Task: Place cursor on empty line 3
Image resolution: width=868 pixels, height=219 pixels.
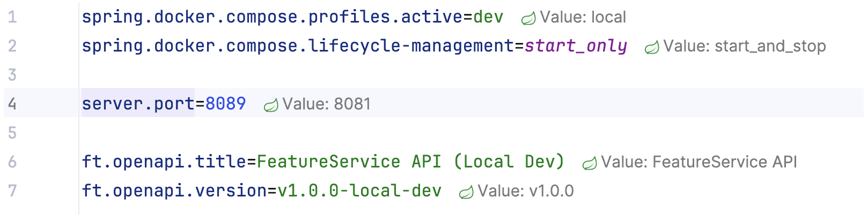Action: (x=322, y=75)
